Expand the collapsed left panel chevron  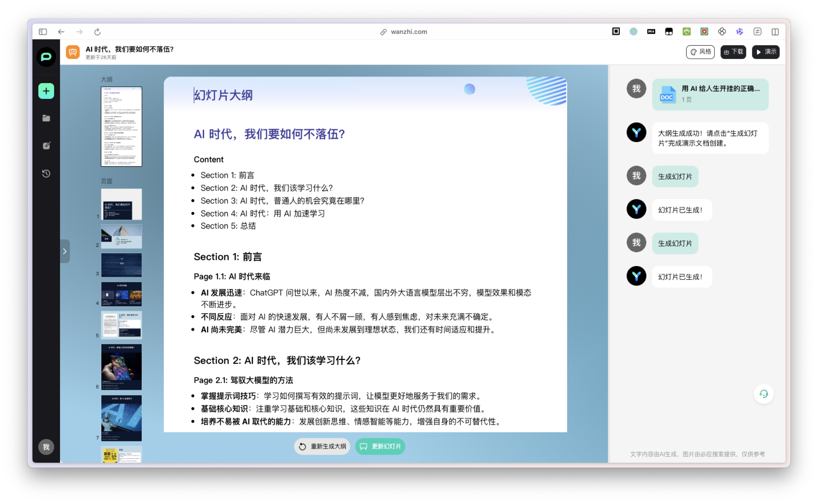tap(65, 251)
